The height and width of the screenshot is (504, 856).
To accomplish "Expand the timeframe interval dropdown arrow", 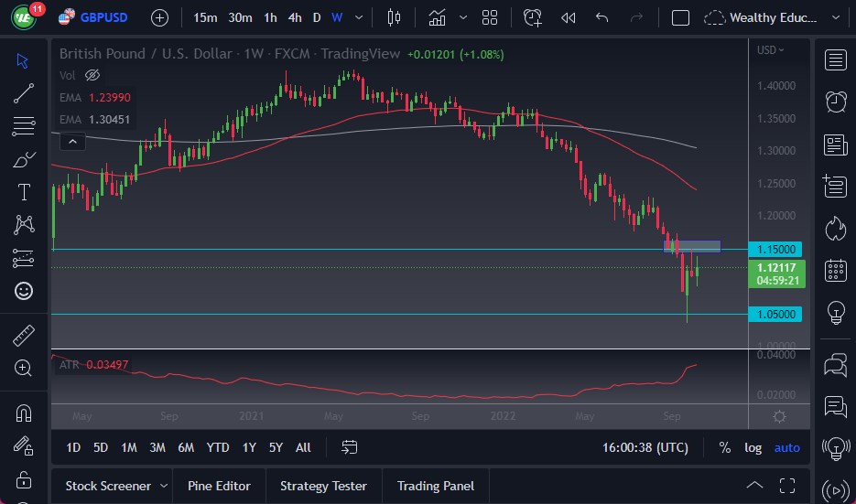I will coord(359,17).
